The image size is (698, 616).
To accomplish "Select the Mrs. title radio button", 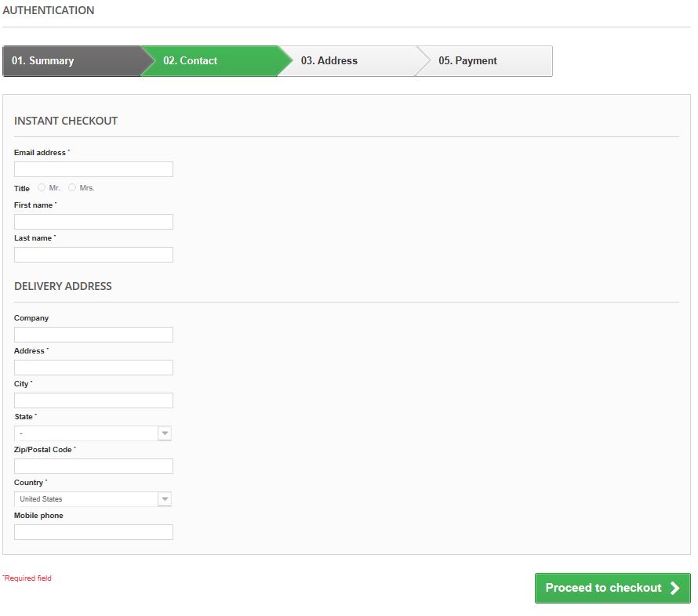I will [x=72, y=187].
